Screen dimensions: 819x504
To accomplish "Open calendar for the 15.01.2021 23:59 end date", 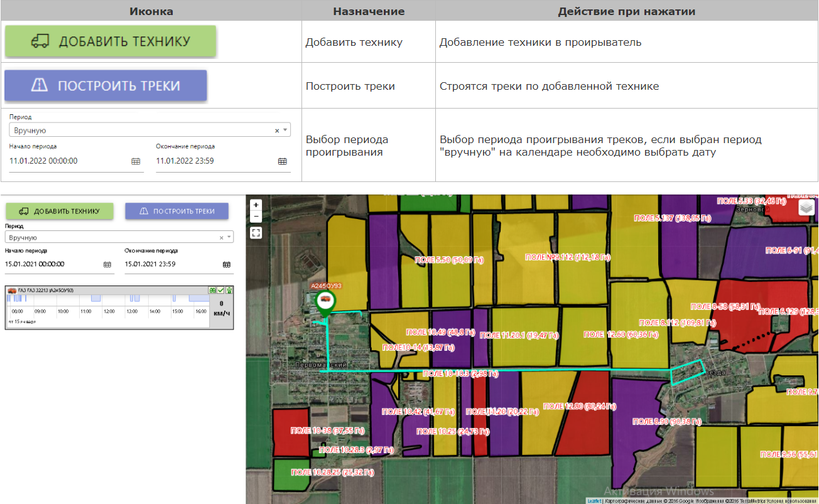I will tap(227, 265).
